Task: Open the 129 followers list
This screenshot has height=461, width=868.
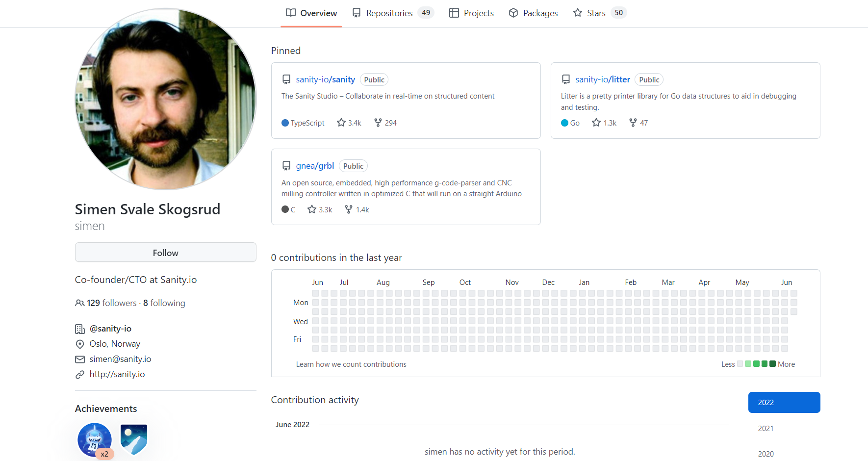Action: (112, 303)
